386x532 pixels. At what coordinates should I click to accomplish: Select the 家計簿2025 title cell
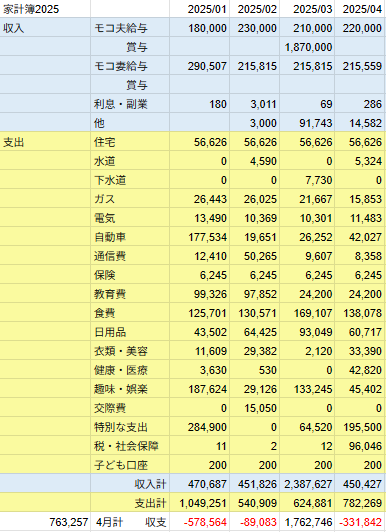[x=45, y=9]
